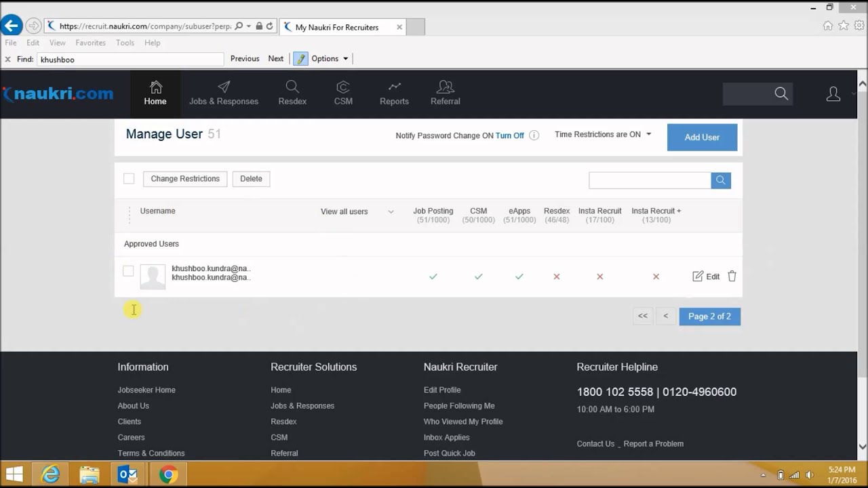Open favorites star icon
This screenshot has width=868, height=488.
tap(844, 26)
